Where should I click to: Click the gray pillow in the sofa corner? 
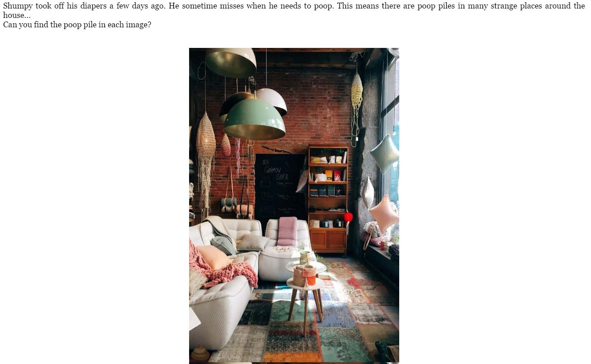(224, 245)
